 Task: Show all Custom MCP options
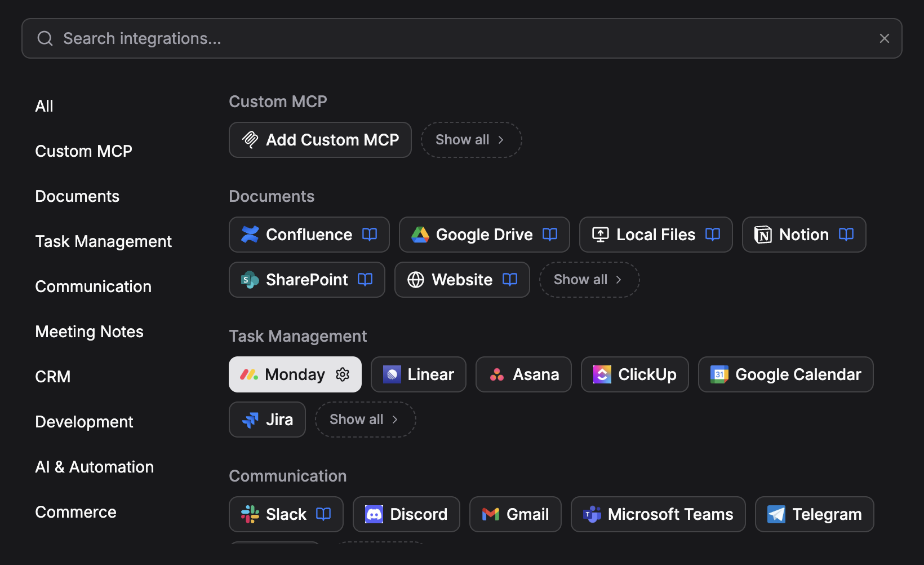pos(471,139)
